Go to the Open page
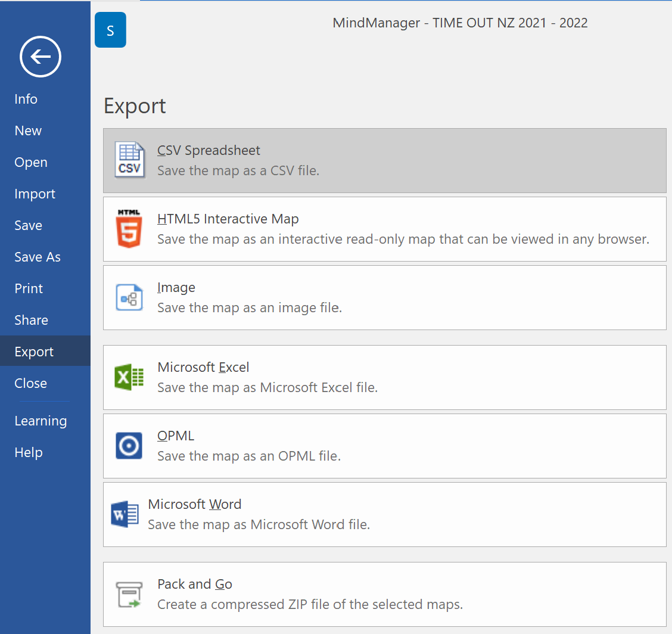 coord(31,162)
